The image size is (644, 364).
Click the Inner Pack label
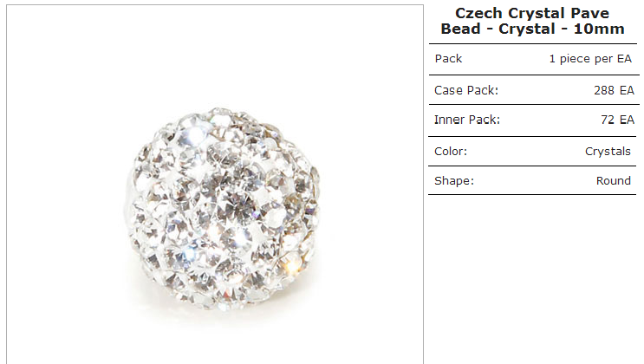click(x=467, y=120)
